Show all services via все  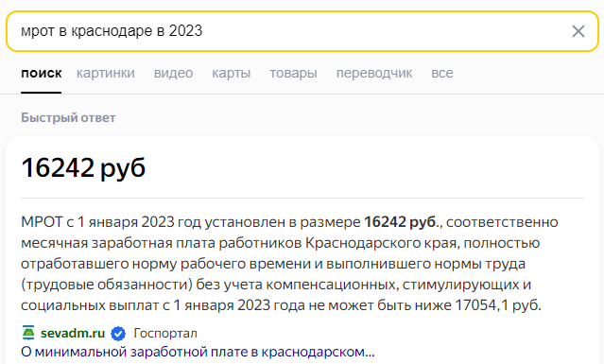coord(442,73)
